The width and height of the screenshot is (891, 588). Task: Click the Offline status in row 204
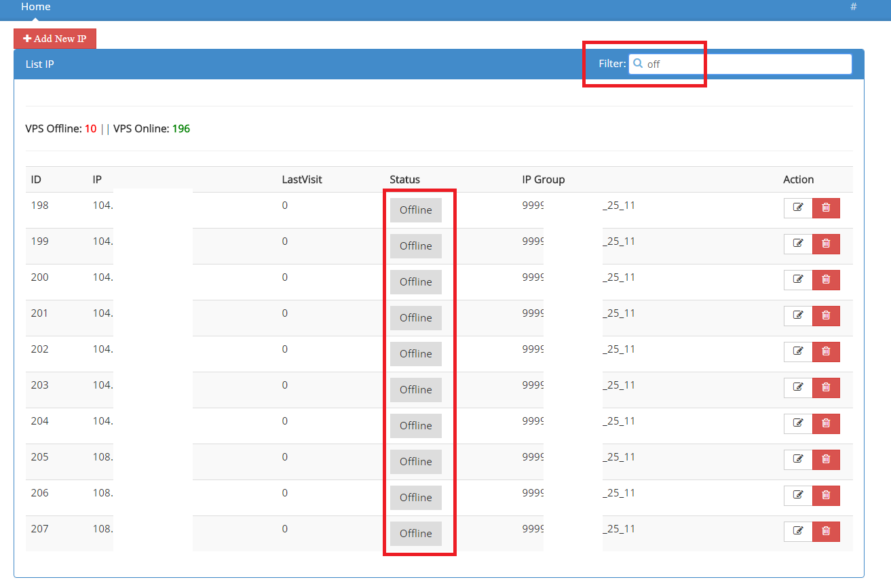coord(416,426)
